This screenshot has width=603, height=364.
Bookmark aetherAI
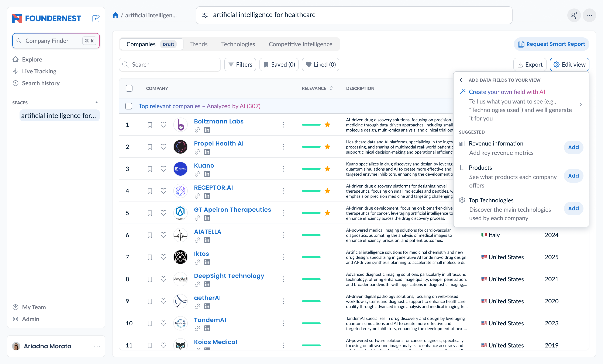(150, 301)
